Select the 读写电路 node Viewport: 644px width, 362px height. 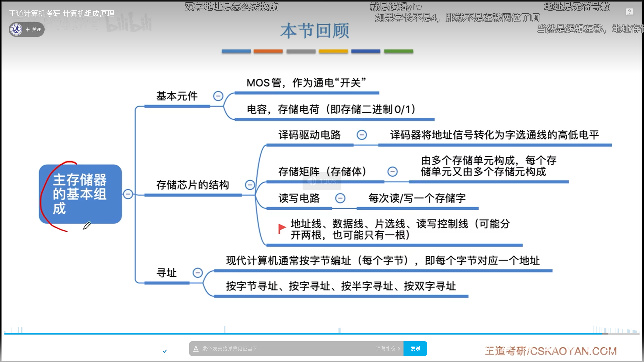(299, 198)
